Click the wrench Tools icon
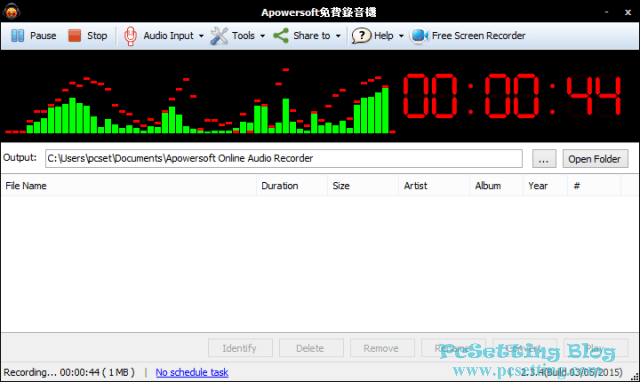 [219, 36]
